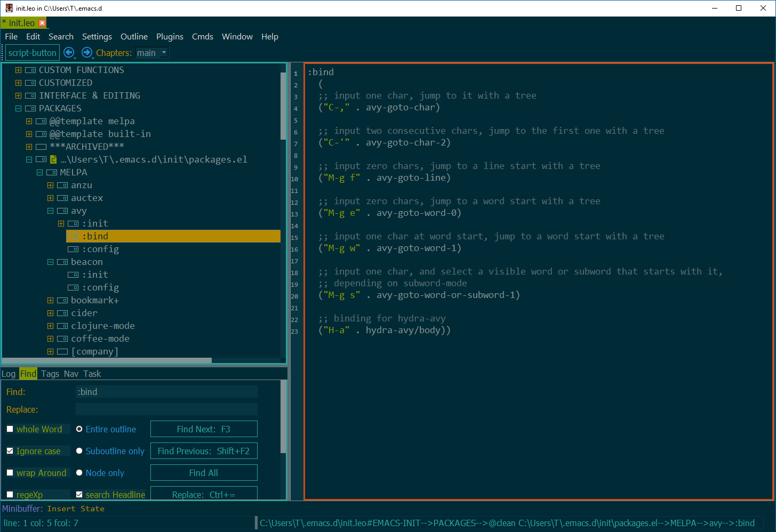Click the box icon of avy's :config node
776x532 pixels.
pyautogui.click(x=73, y=249)
